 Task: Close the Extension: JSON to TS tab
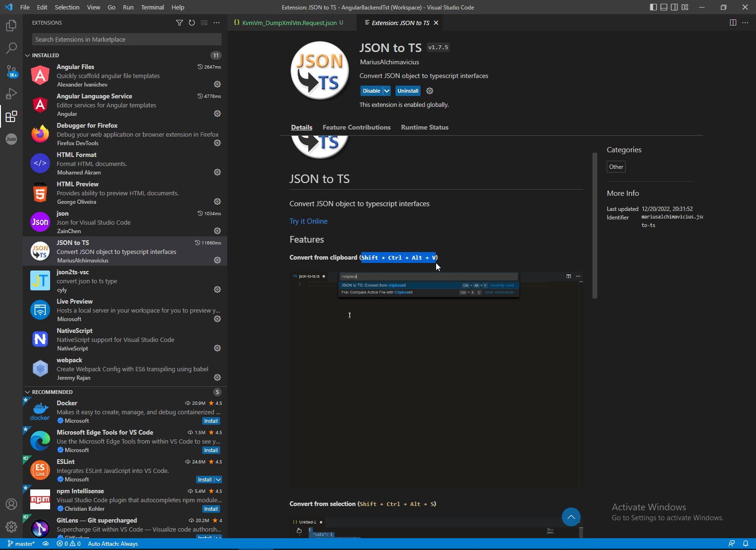tap(436, 23)
